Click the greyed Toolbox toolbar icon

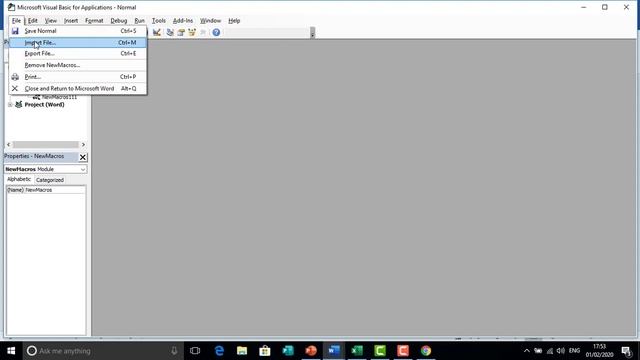click(x=203, y=32)
